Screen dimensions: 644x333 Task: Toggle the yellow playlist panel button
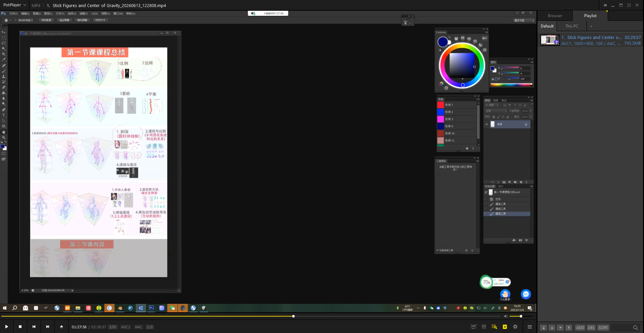pos(505,327)
